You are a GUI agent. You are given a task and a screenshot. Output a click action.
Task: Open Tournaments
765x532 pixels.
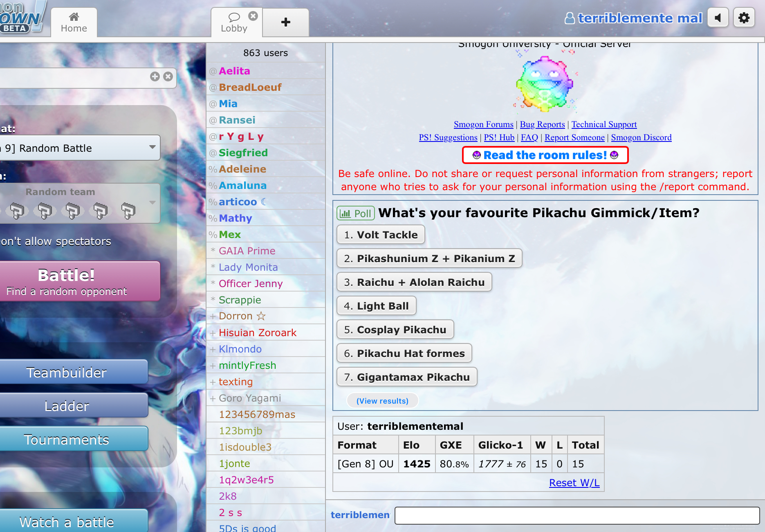click(x=74, y=439)
